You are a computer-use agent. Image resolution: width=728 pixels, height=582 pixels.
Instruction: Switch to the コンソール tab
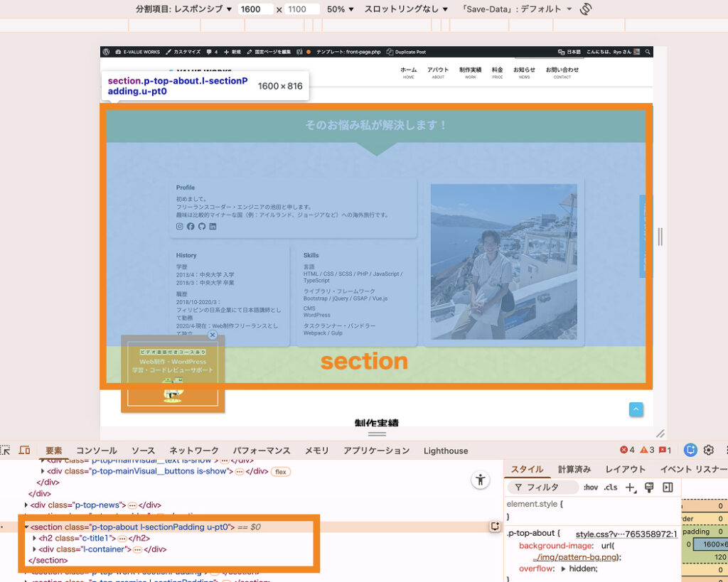96,450
